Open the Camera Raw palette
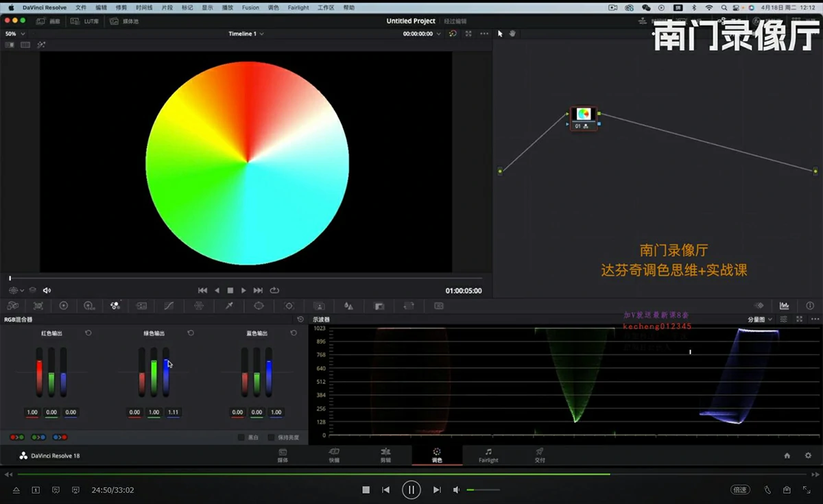The height and width of the screenshot is (504, 823). (x=13, y=306)
